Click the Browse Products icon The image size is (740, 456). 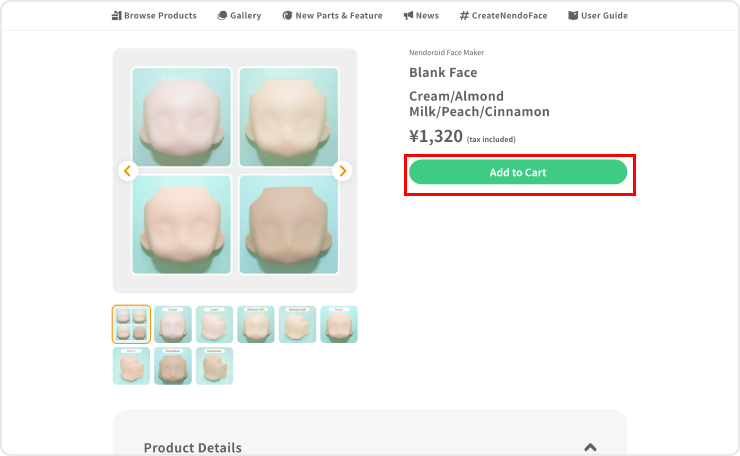pyautogui.click(x=116, y=16)
